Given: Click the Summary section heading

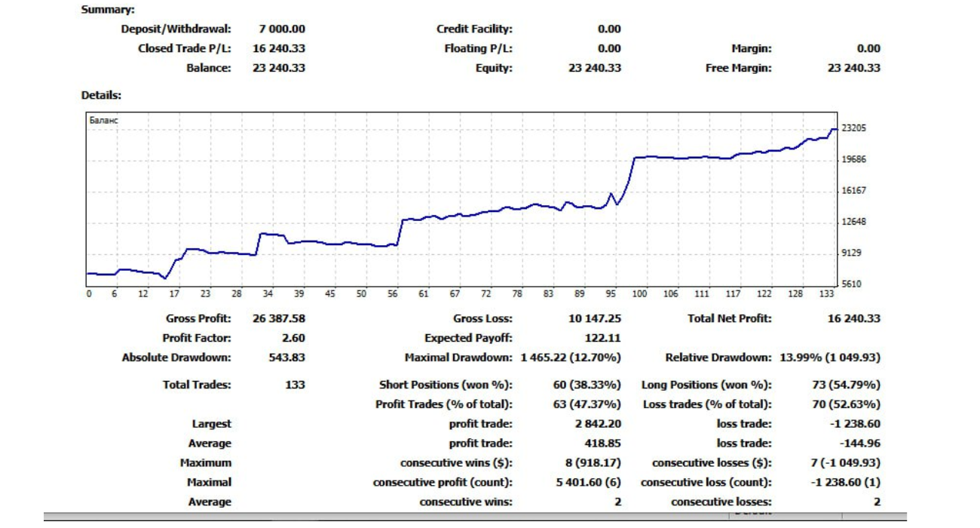Looking at the screenshot, I should point(108,10).
